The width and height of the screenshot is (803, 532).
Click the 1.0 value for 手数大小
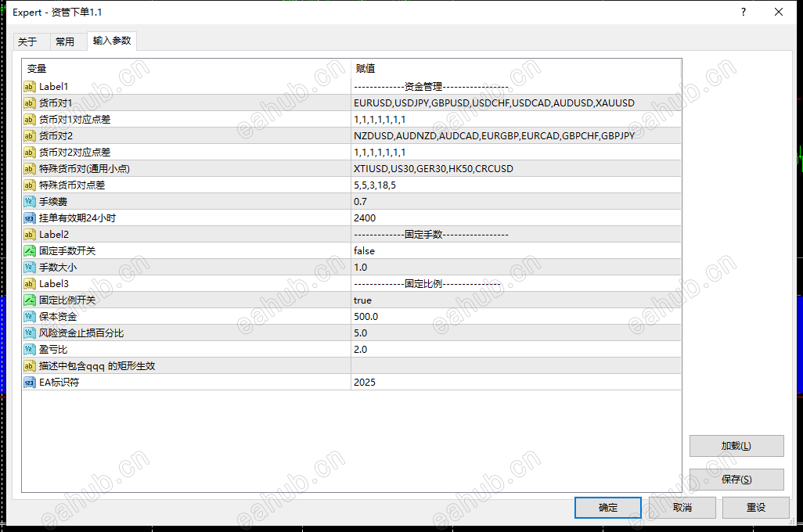click(517, 268)
